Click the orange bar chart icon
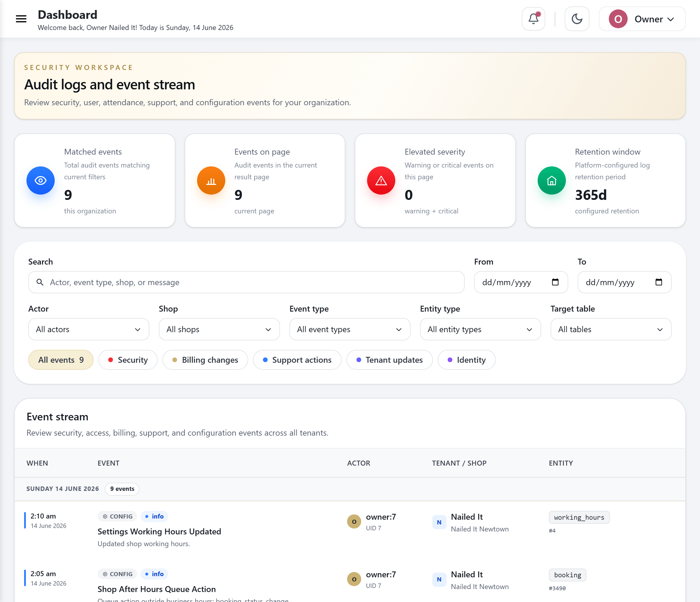The width and height of the screenshot is (700, 602). [x=211, y=180]
